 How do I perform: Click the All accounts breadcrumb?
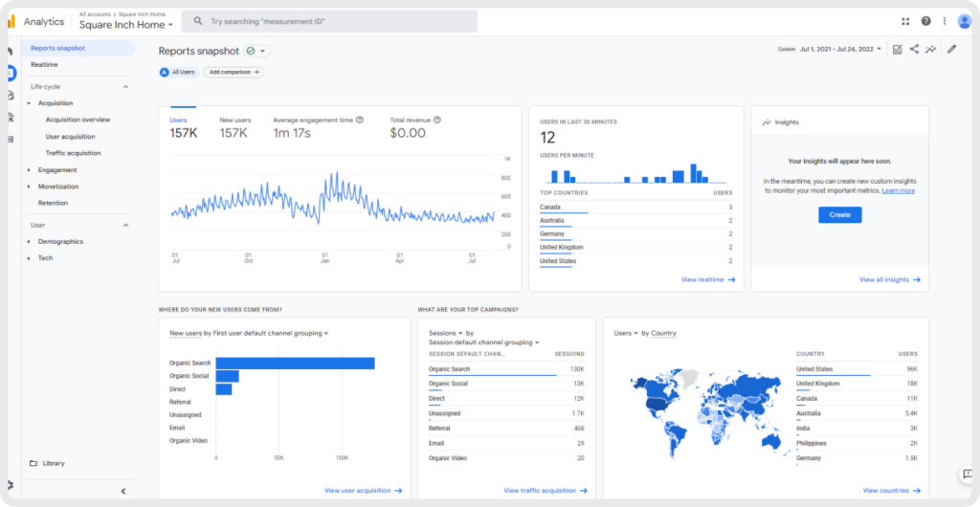(96, 13)
